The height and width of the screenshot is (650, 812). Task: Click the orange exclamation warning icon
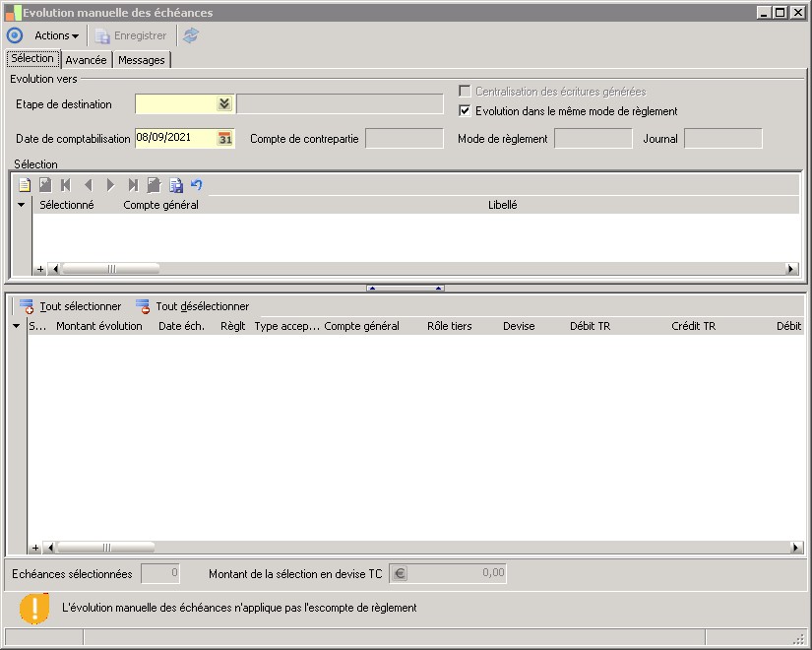click(x=34, y=607)
